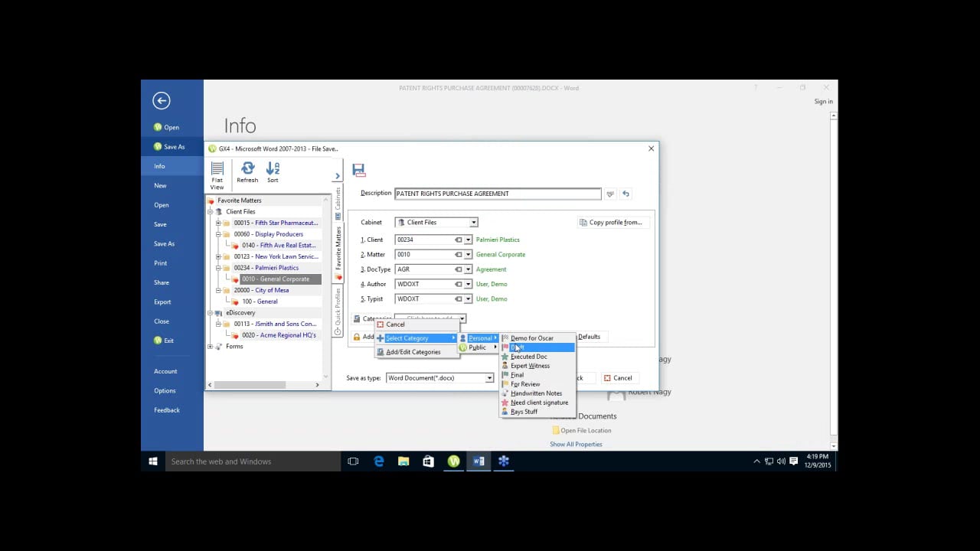Click the undo arrow beside Description field
The height and width of the screenshot is (551, 980).
coord(626,194)
